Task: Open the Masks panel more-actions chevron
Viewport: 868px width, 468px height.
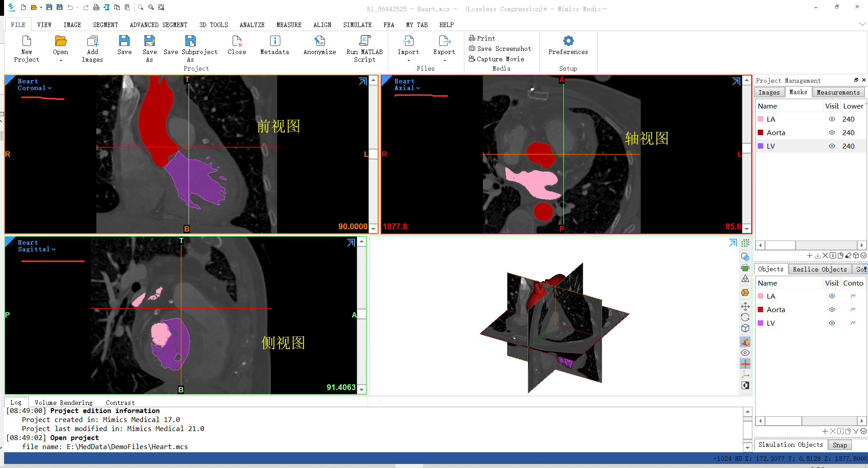Action: click(863, 255)
